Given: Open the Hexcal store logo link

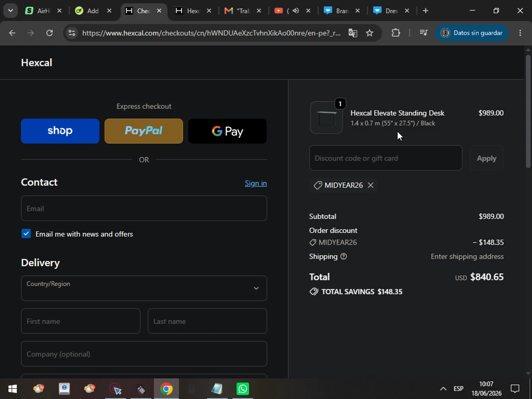Looking at the screenshot, I should point(37,63).
